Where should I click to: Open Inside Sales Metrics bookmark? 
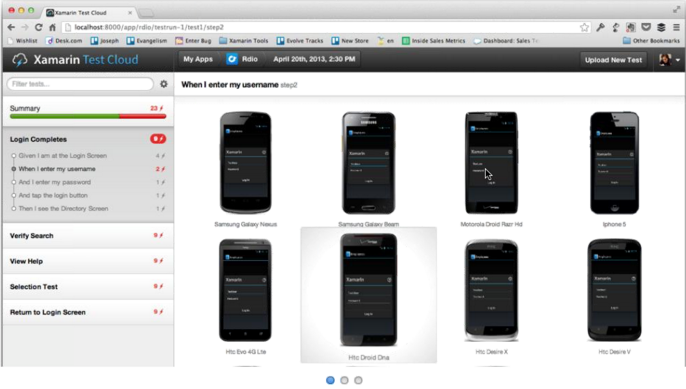434,41
